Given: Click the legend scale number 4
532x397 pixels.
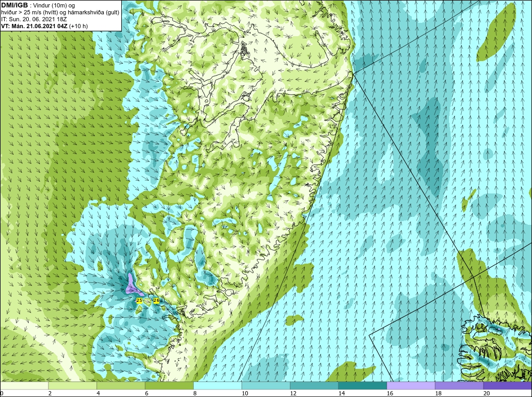Looking at the screenshot, I should click(98, 393).
